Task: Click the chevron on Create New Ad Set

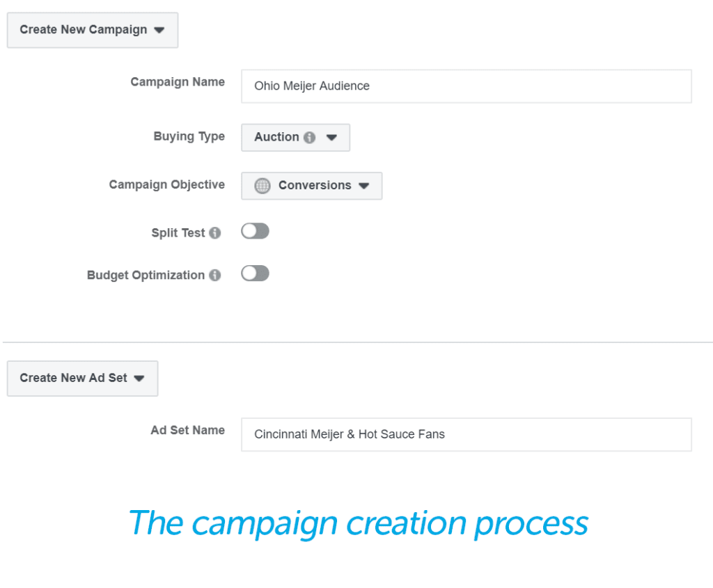Action: click(139, 379)
